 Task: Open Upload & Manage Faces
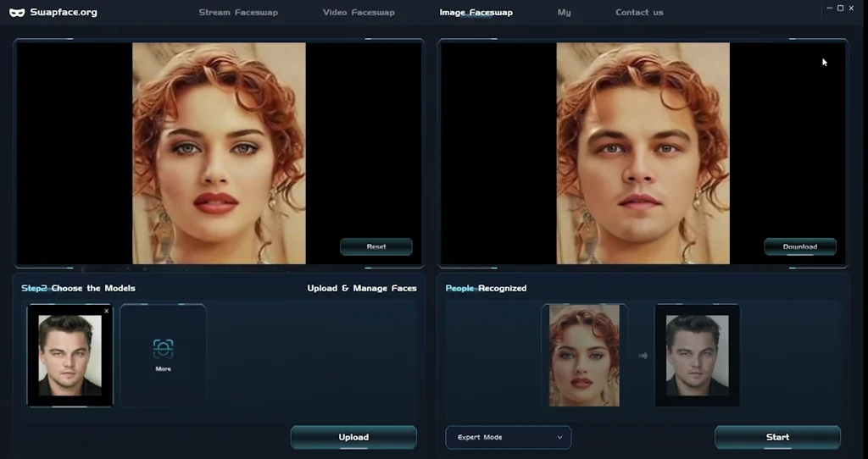362,288
